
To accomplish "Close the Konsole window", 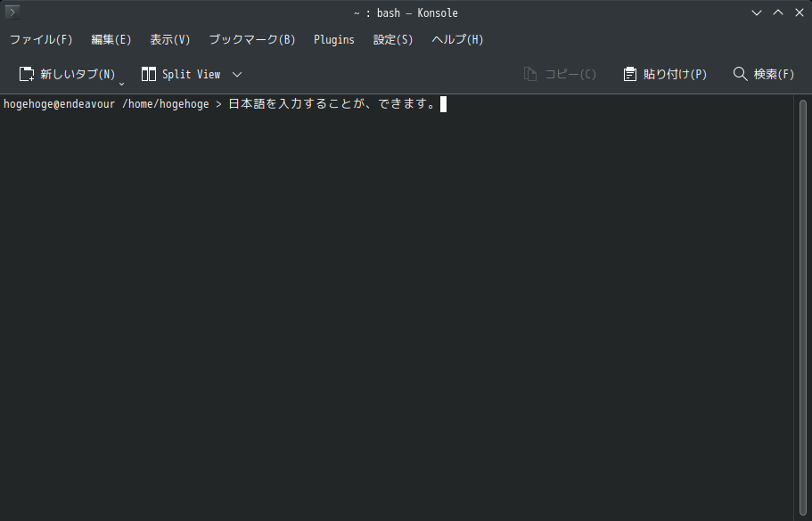I will [799, 12].
